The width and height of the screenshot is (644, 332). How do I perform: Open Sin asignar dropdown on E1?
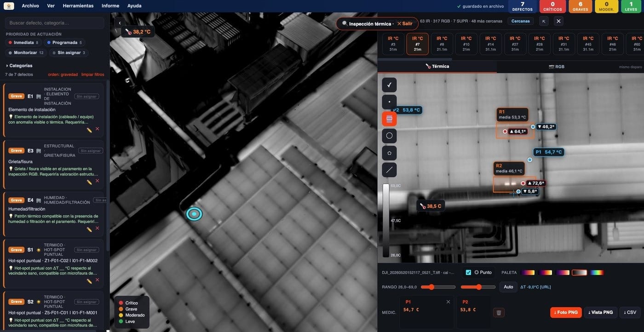[x=86, y=97]
